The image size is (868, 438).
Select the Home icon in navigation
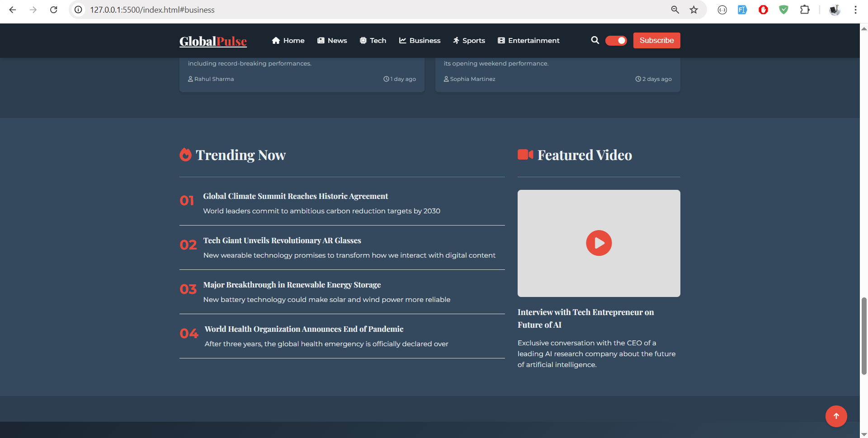(276, 40)
